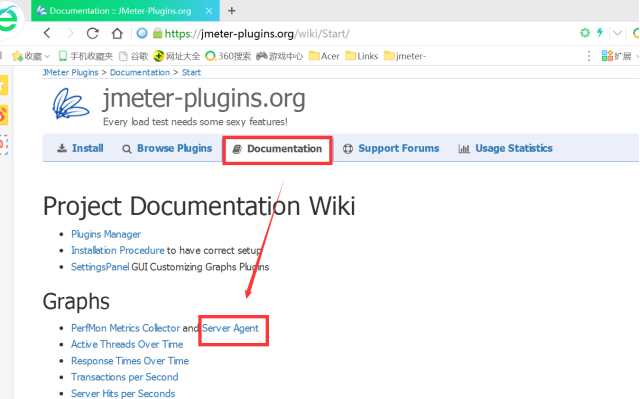Go forward with the browser forward arrow

coord(70,33)
